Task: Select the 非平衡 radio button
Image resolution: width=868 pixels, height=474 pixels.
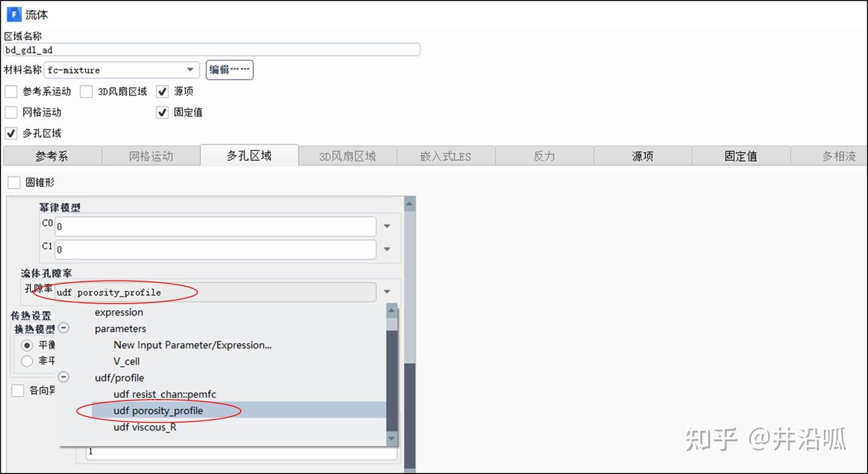Action: (27, 361)
